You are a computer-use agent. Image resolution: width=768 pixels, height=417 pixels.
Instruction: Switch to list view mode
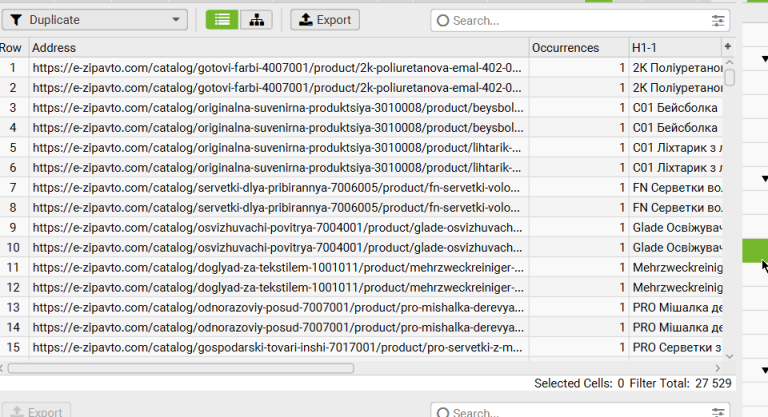[x=222, y=20]
